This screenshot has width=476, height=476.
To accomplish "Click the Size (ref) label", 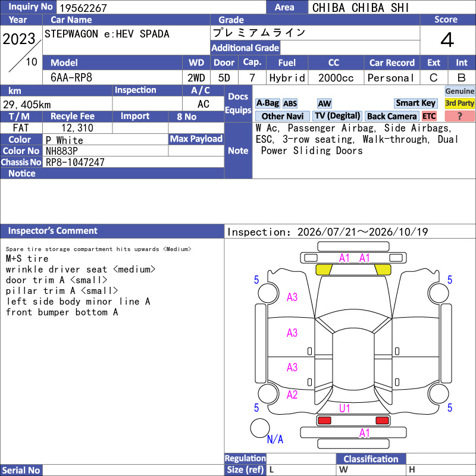I will tap(245, 469).
